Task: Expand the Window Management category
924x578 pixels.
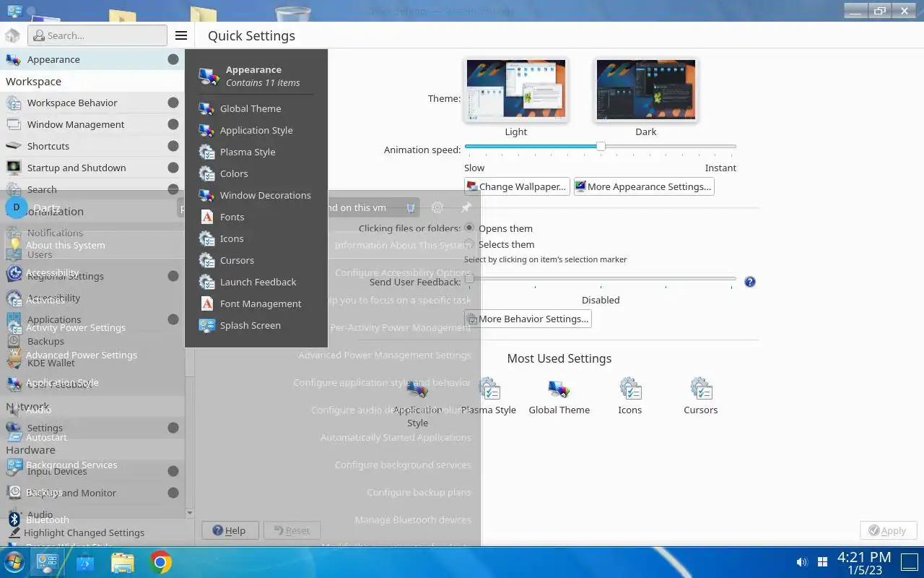Action: [92, 124]
